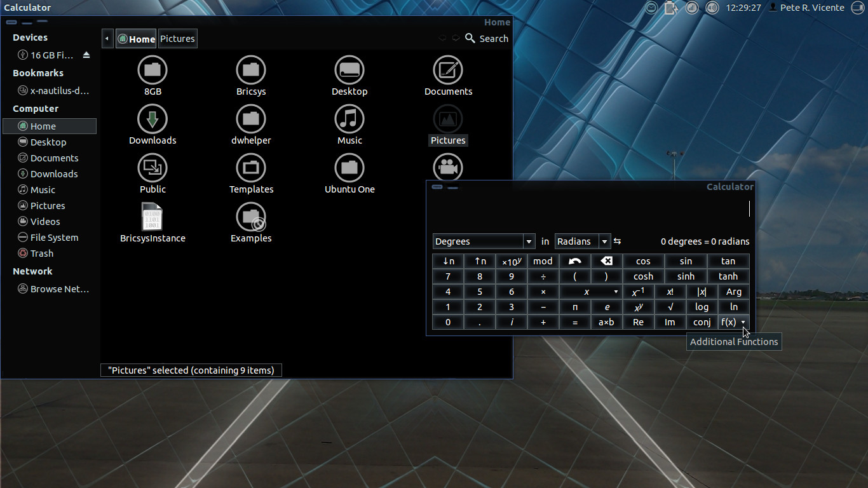
Task: Click the pi constant button
Action: [575, 307]
